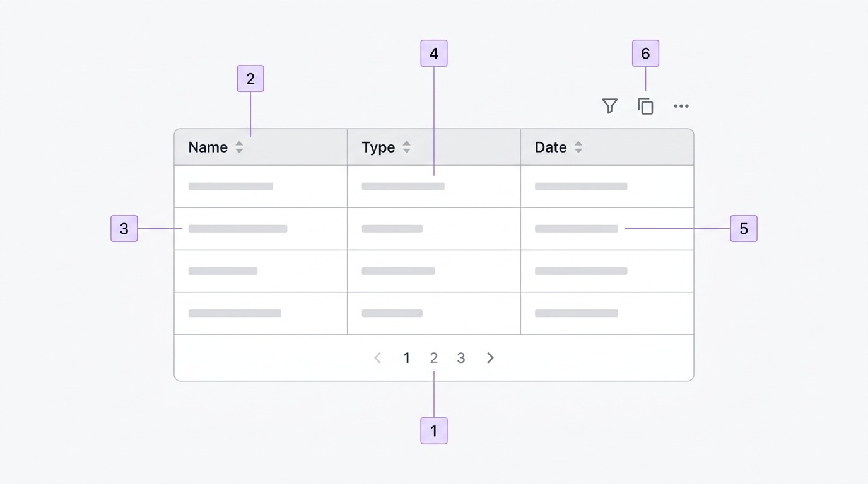Click the Date column header text

click(551, 147)
